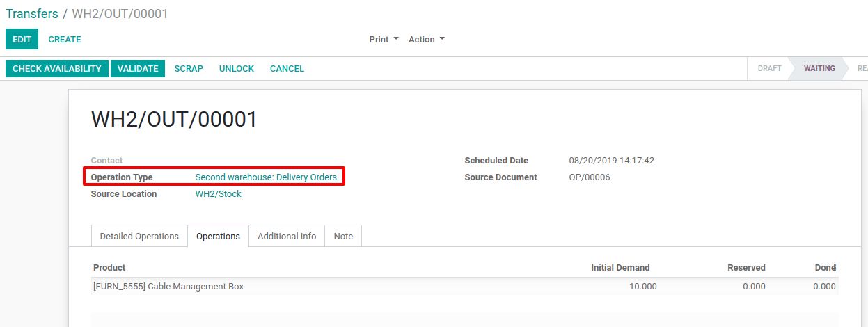Sort by Initial Demand column header

pyautogui.click(x=620, y=268)
